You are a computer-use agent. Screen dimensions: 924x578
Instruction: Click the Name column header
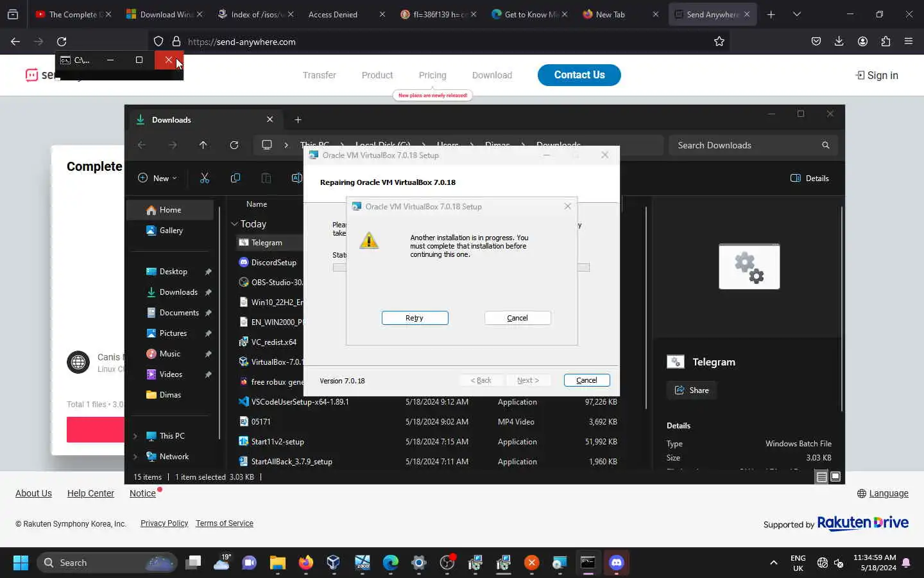257,204
